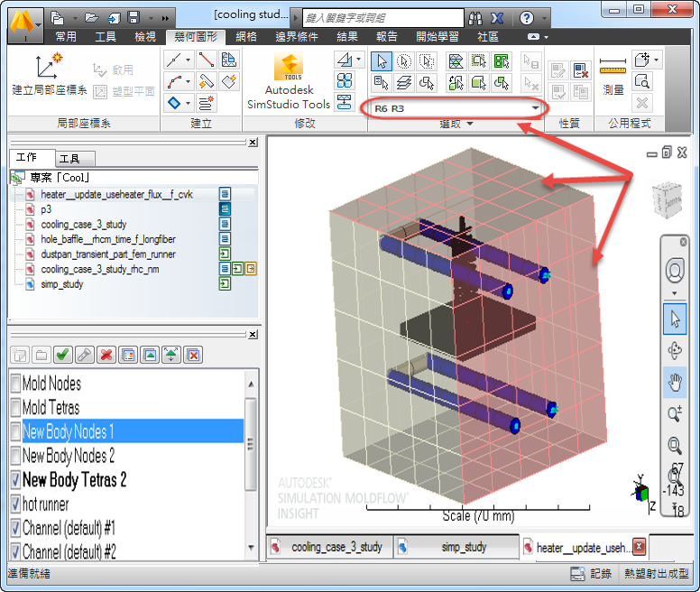
Task: Select the cooling_case_3_study_rhc_nm study
Action: pyautogui.click(x=100, y=269)
